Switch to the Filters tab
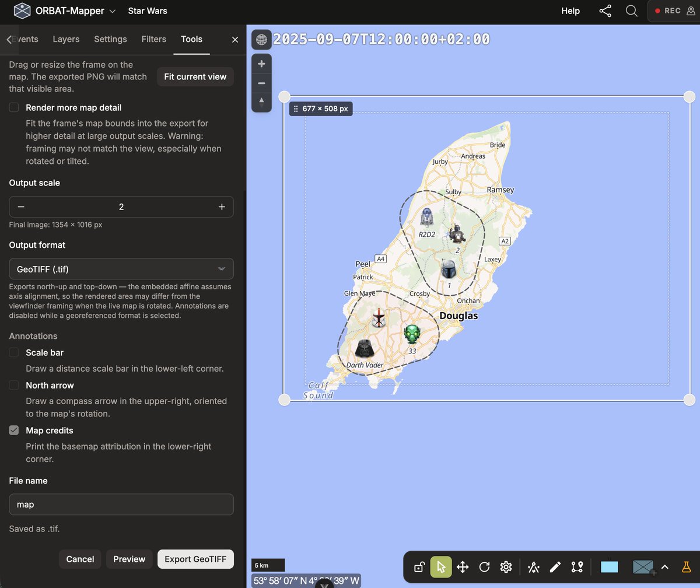Image resolution: width=700 pixels, height=588 pixels. pyautogui.click(x=154, y=39)
